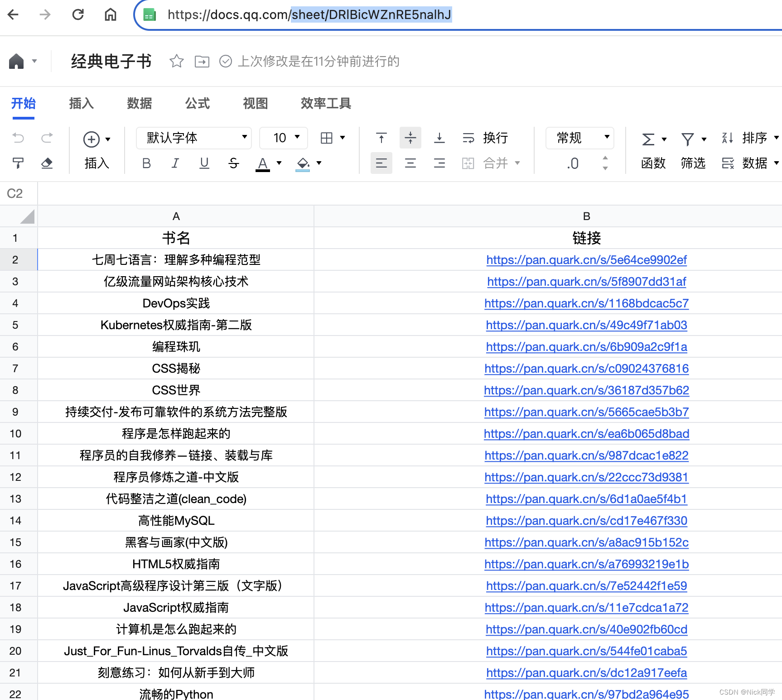Center text horizontally

(410, 163)
